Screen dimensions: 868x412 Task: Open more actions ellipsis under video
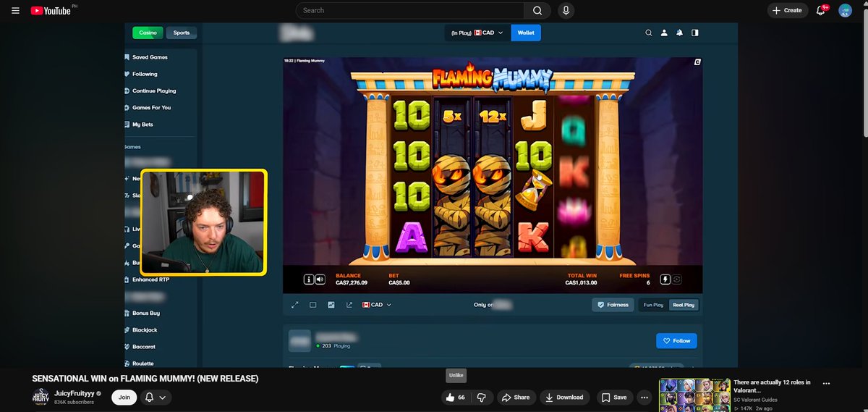pyautogui.click(x=644, y=397)
